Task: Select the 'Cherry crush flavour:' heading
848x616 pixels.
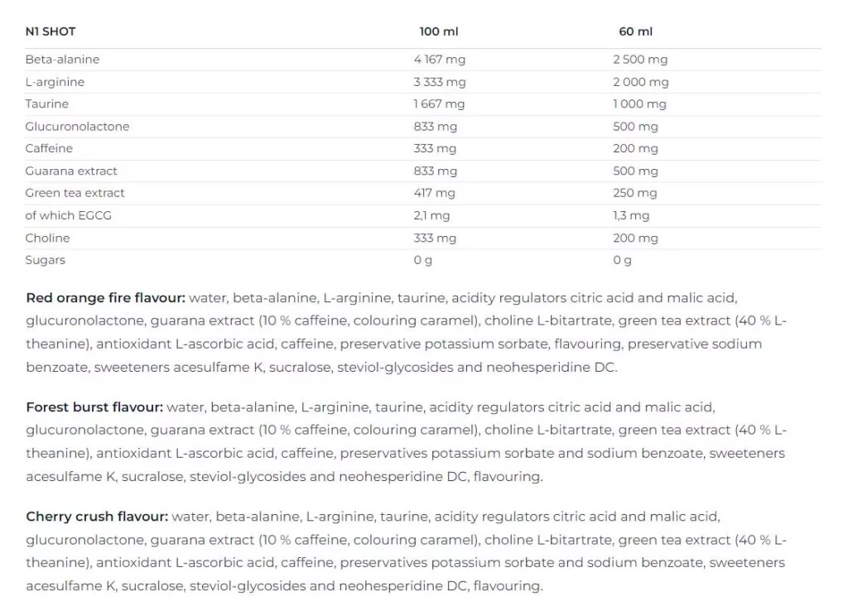Action: [97, 517]
